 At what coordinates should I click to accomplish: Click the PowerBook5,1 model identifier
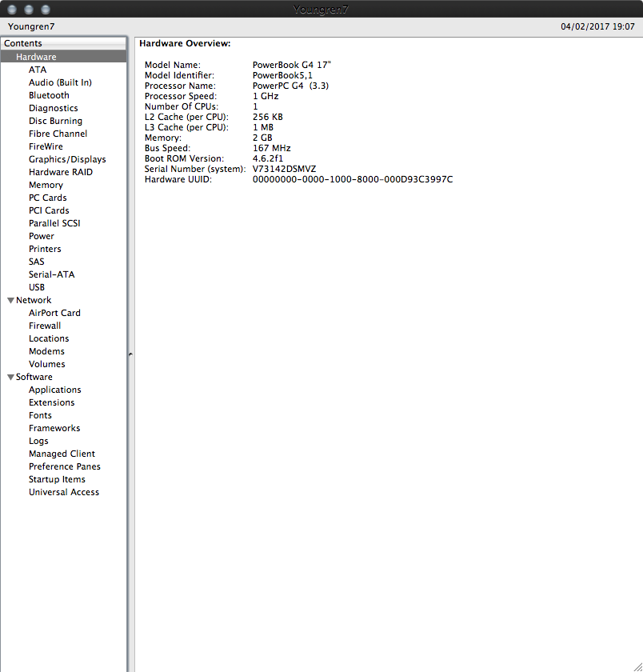pos(282,75)
